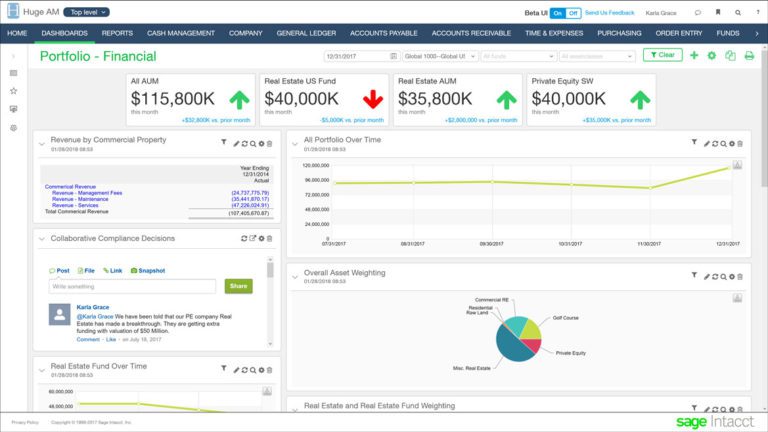Open the Top level entity dropdown
The height and width of the screenshot is (432, 768).
click(x=87, y=13)
